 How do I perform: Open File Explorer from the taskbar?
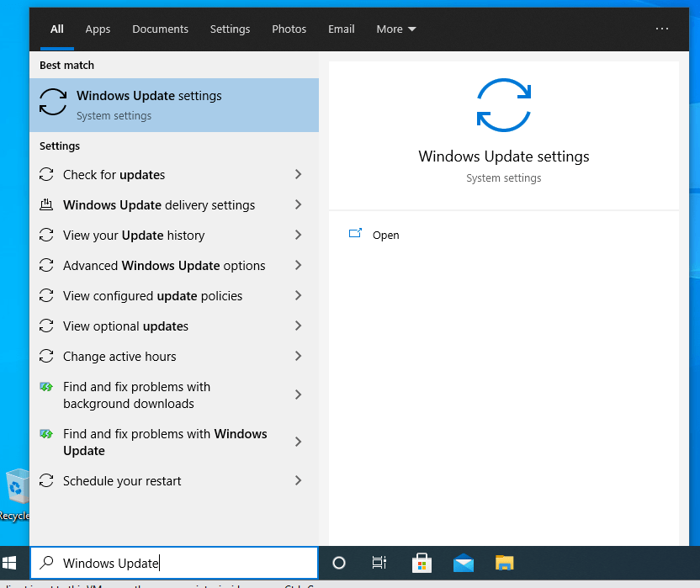[504, 562]
